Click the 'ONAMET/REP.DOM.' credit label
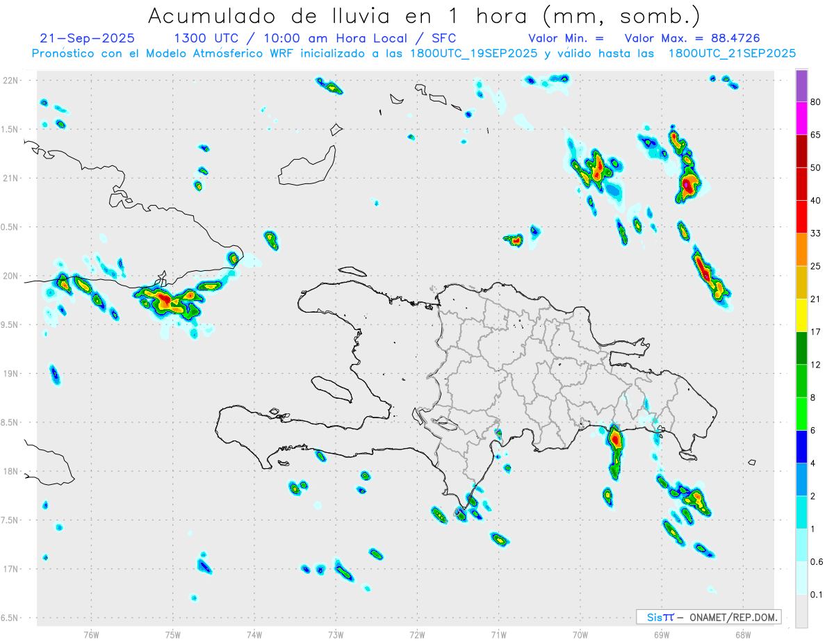The height and width of the screenshot is (644, 834). pyautogui.click(x=733, y=617)
